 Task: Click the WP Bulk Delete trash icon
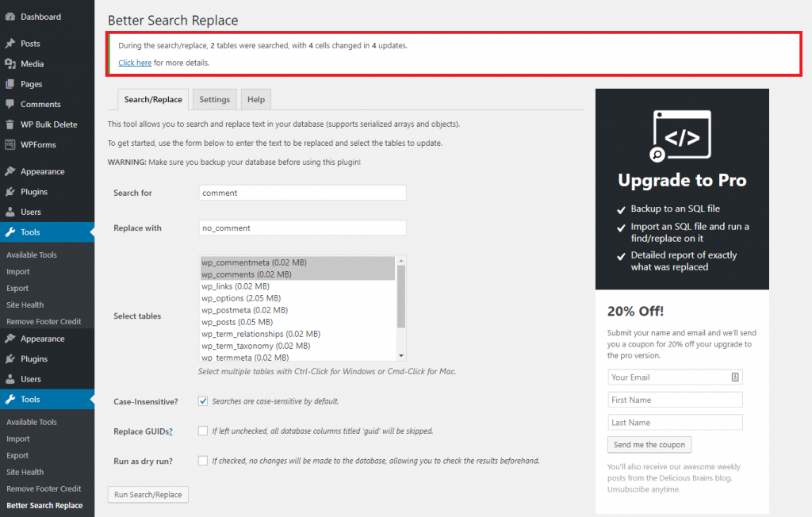click(10, 124)
